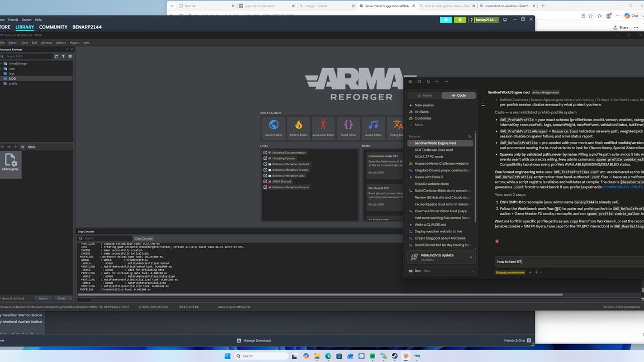The height and width of the screenshot is (362, 644).
Task: Open the Particle Editor tool
Action: click(299, 127)
